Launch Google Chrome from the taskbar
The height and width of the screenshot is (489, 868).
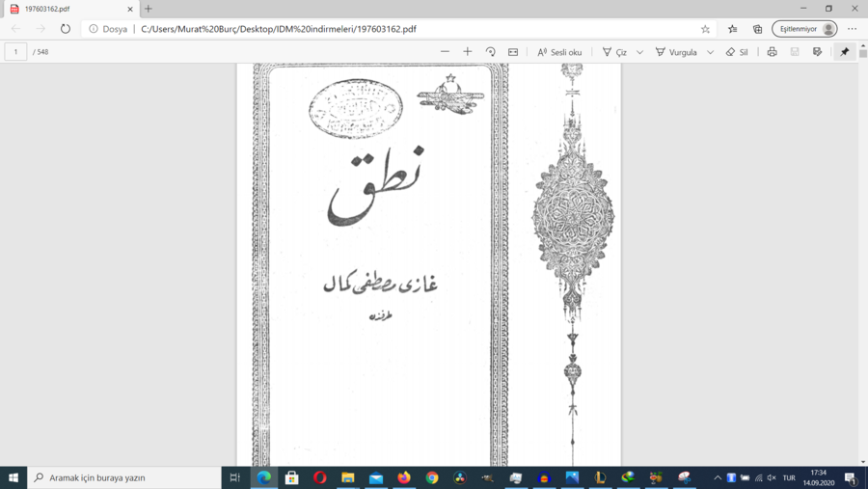pos(432,477)
